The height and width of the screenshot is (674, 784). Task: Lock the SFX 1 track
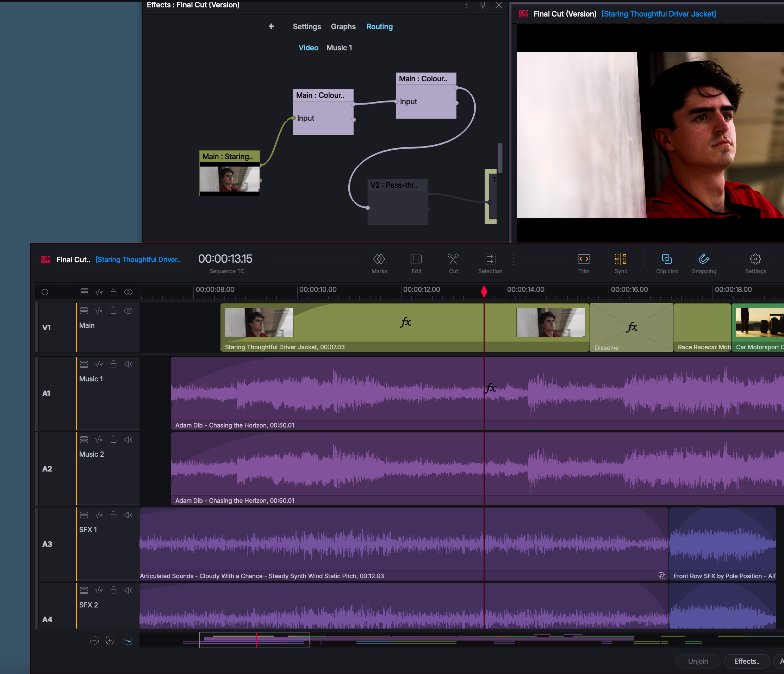(x=113, y=514)
